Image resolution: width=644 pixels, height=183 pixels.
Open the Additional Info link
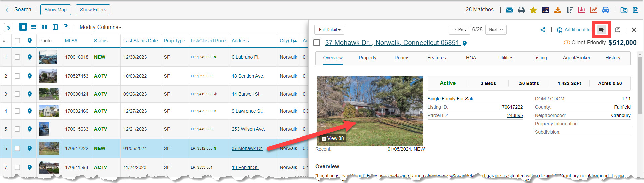tap(575, 30)
